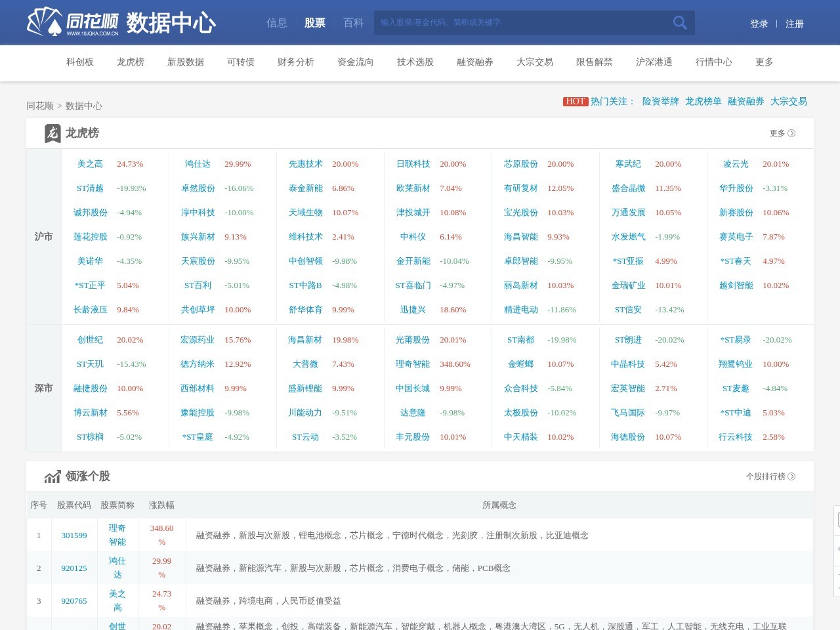
Task: Open 行情中心 in navigation
Action: pos(714,62)
